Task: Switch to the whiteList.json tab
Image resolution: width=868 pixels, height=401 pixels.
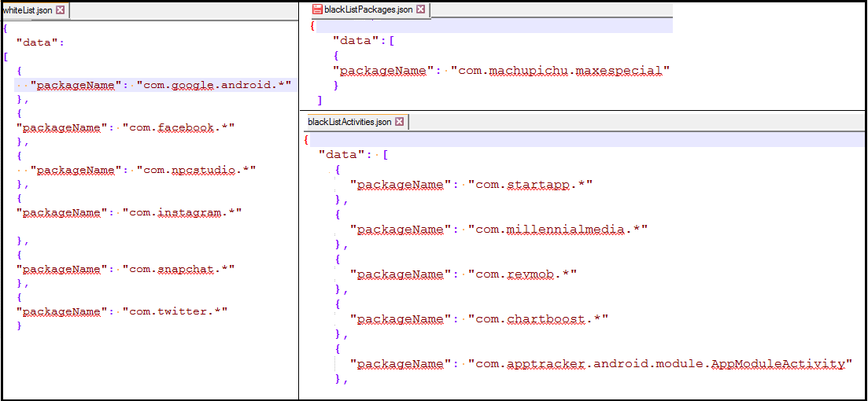Action: tap(28, 10)
